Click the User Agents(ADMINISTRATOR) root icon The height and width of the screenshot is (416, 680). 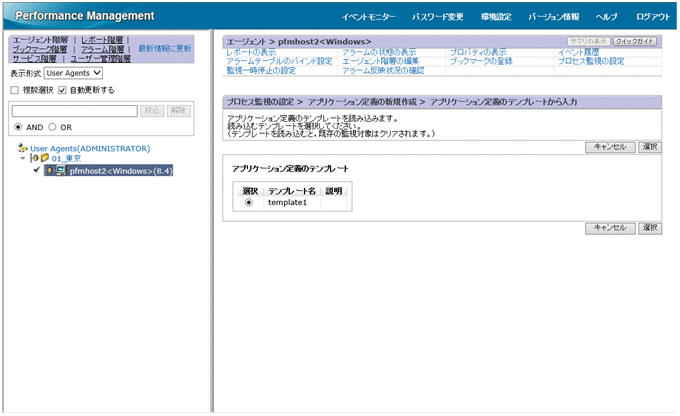coord(23,148)
